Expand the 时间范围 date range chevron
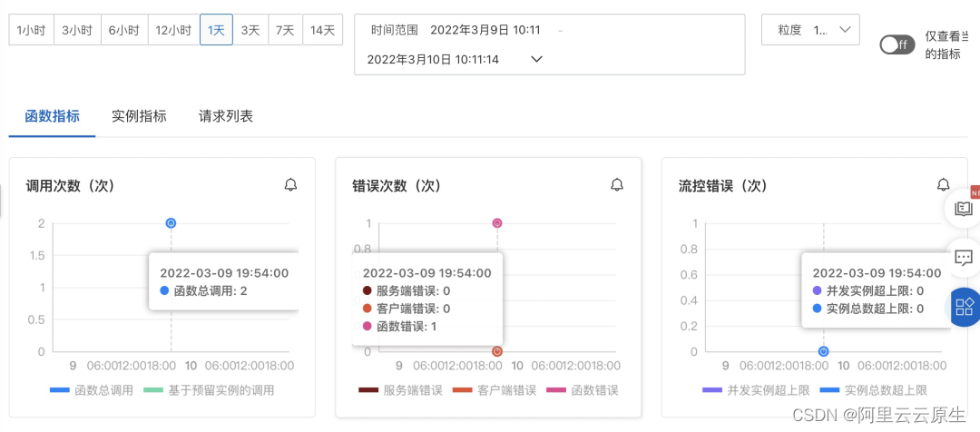 [536, 59]
